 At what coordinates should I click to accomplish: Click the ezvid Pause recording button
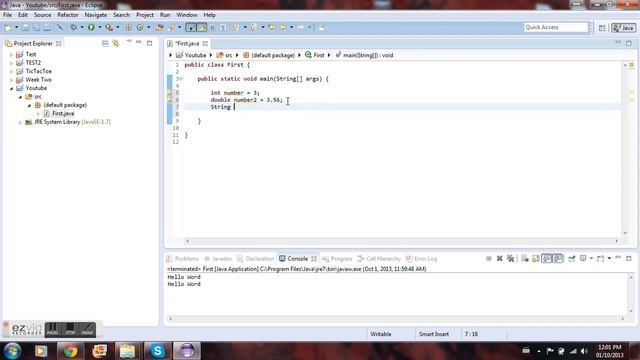click(x=53, y=329)
